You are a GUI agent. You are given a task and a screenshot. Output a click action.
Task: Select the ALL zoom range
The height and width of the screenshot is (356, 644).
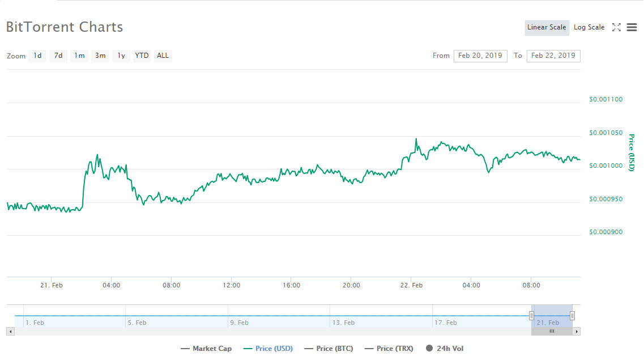[163, 56]
